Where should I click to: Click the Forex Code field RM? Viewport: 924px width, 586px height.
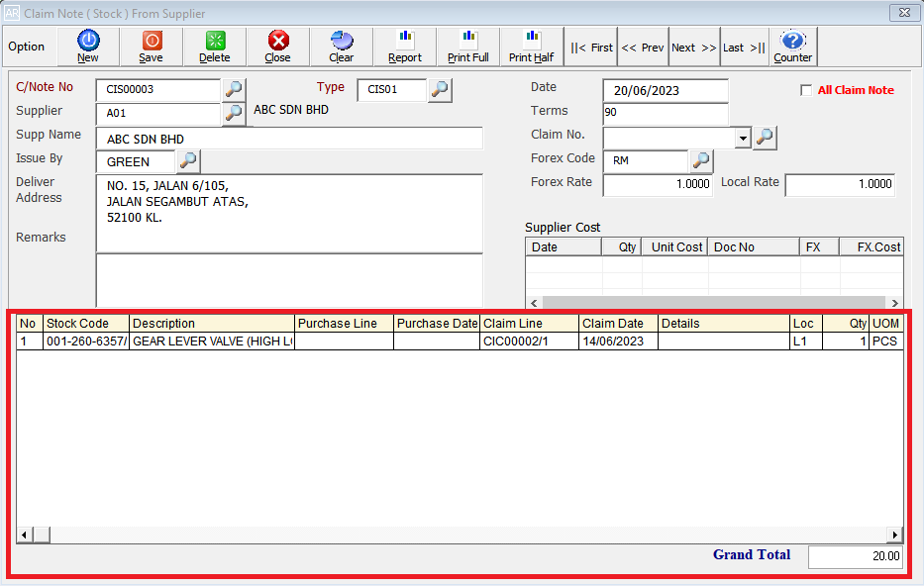pos(646,160)
